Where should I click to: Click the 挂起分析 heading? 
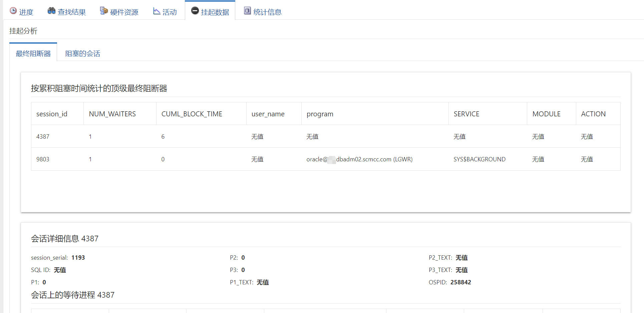tap(23, 31)
